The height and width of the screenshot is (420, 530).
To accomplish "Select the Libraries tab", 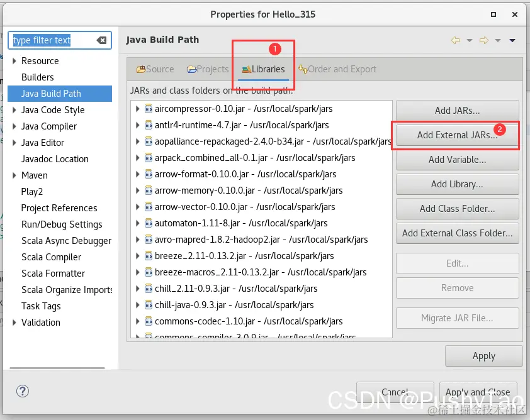I will pos(263,69).
